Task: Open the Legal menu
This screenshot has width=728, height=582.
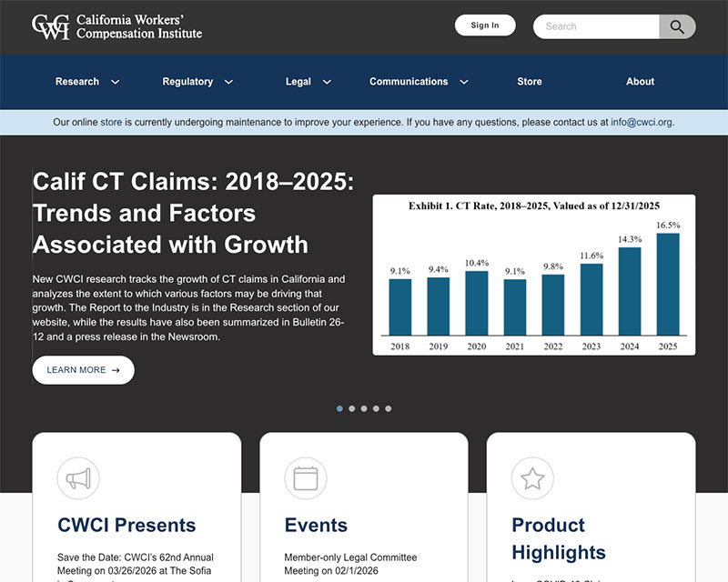Action: 298,82
